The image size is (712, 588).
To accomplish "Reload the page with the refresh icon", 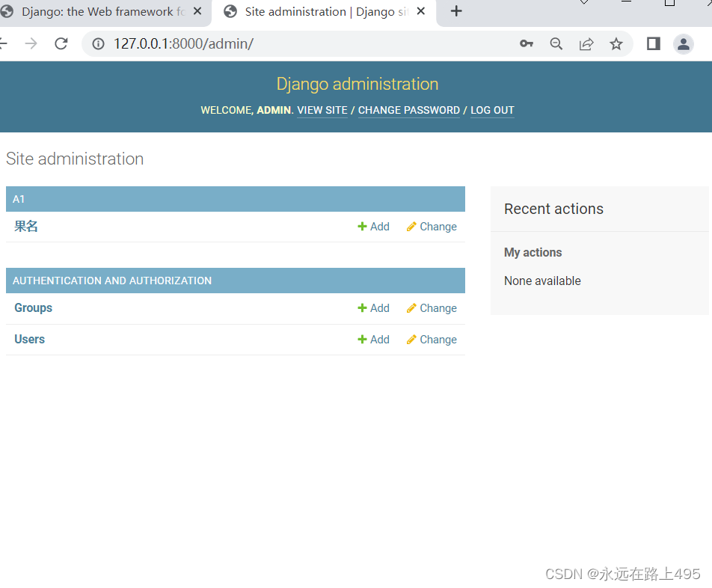I will tap(61, 43).
